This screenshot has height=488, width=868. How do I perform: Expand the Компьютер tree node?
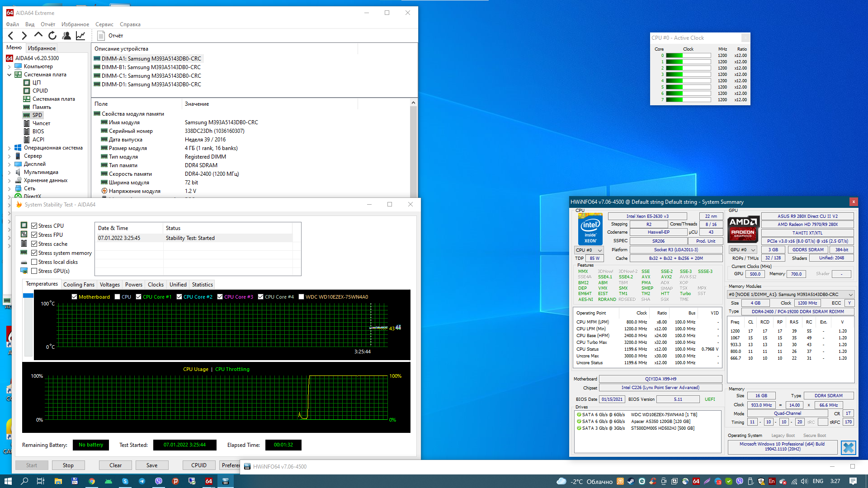click(9, 66)
